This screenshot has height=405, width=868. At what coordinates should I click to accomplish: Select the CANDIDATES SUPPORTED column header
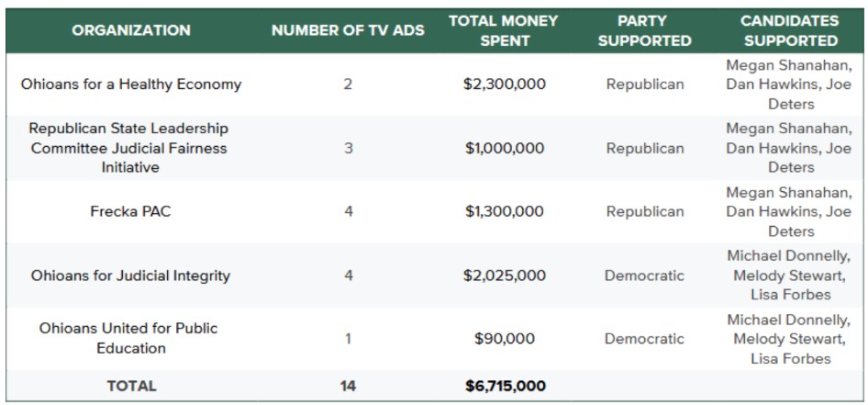point(790,30)
